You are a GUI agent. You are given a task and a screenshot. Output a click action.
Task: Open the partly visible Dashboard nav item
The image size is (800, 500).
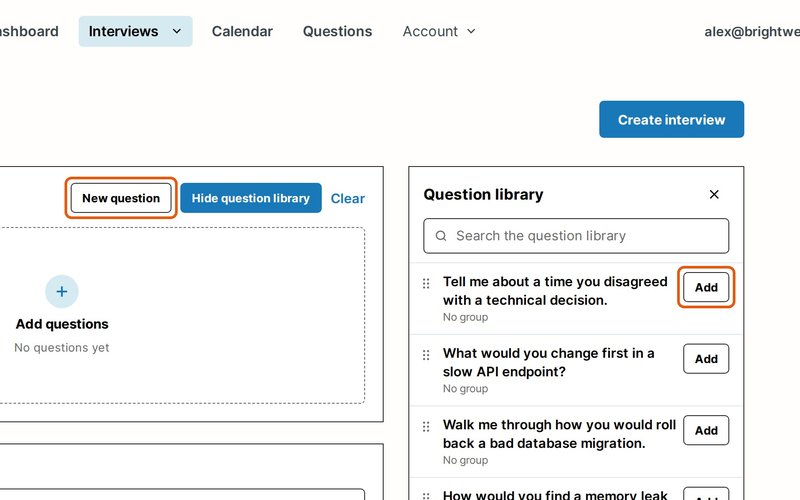pyautogui.click(x=29, y=31)
